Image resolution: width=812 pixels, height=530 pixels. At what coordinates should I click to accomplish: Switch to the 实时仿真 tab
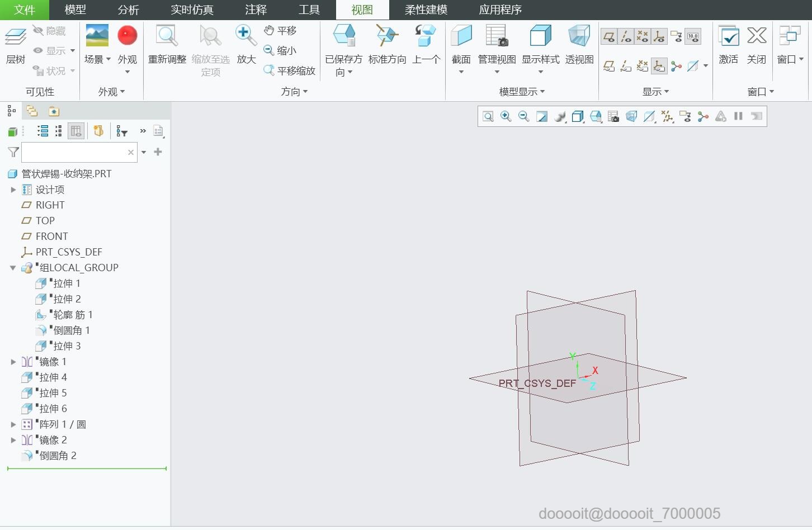[192, 10]
